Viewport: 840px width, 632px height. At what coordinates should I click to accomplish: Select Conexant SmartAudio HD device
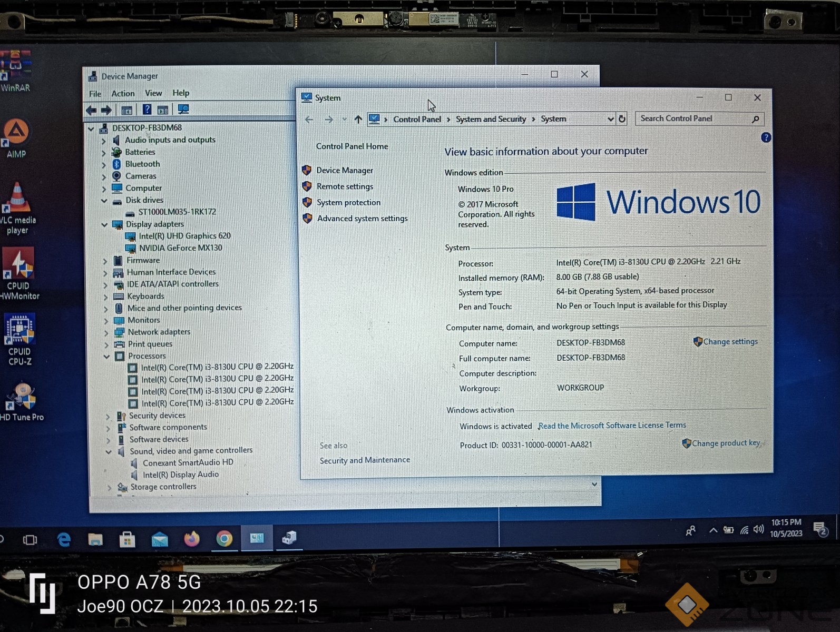click(188, 463)
